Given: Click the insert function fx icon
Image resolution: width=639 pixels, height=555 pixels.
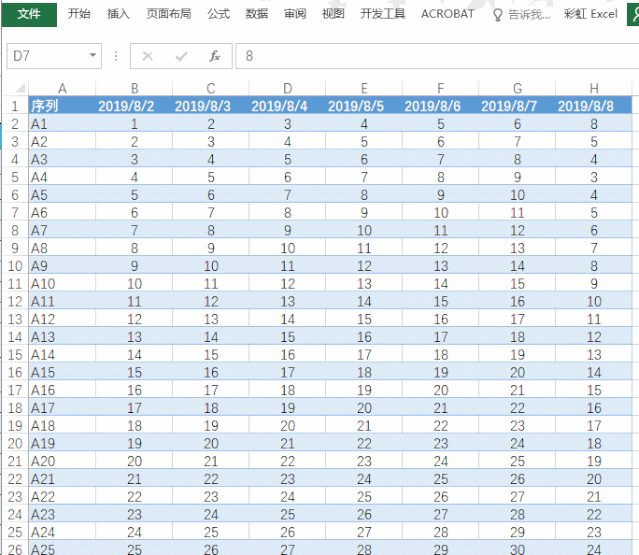Looking at the screenshot, I should [215, 56].
